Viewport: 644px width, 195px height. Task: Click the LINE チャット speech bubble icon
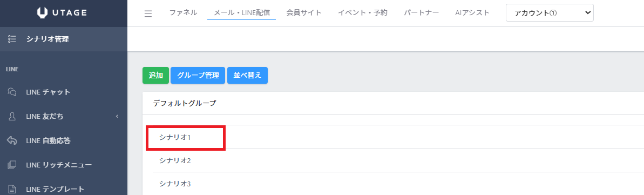tap(12, 92)
